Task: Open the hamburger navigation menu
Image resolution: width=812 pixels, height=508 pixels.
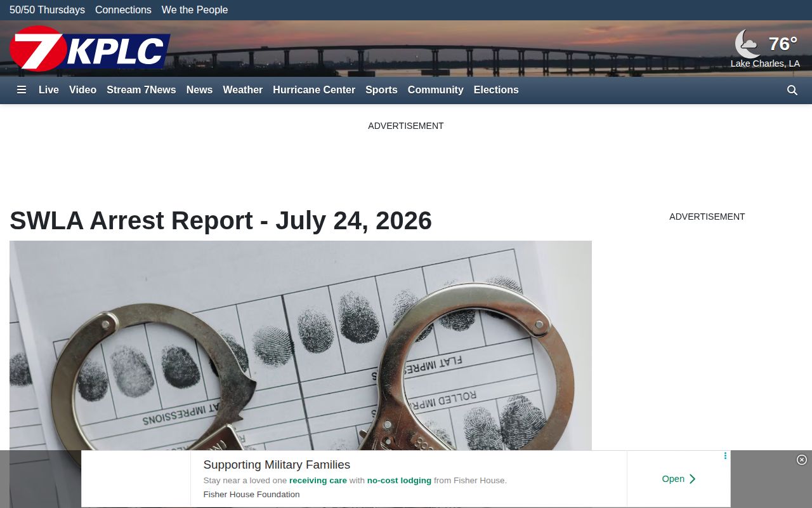Action: (x=22, y=90)
